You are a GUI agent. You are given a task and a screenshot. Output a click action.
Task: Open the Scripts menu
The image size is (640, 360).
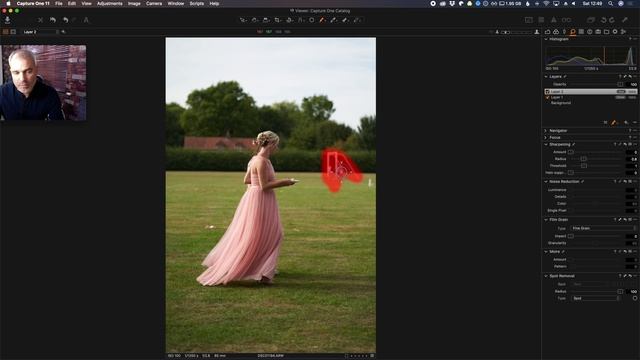pos(196,3)
